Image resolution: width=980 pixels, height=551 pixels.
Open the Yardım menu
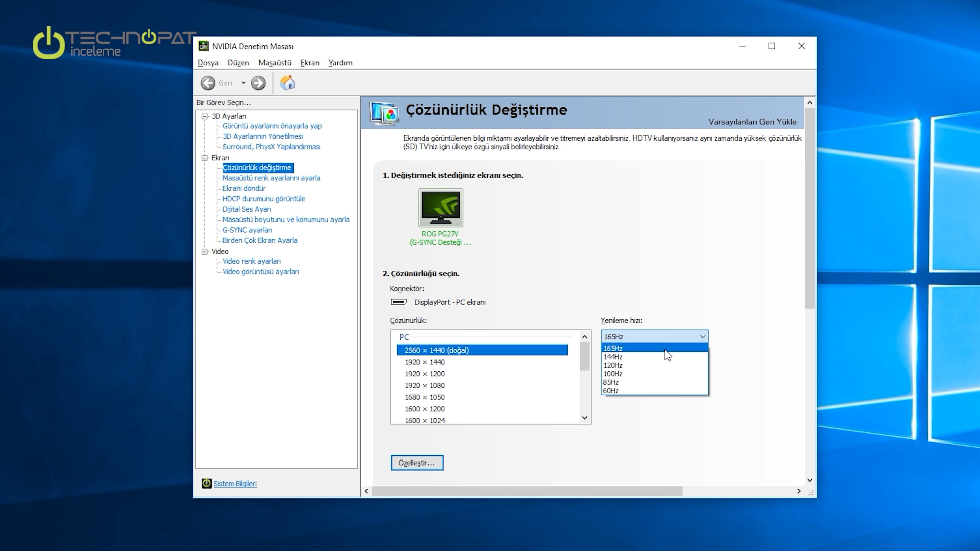click(x=340, y=63)
